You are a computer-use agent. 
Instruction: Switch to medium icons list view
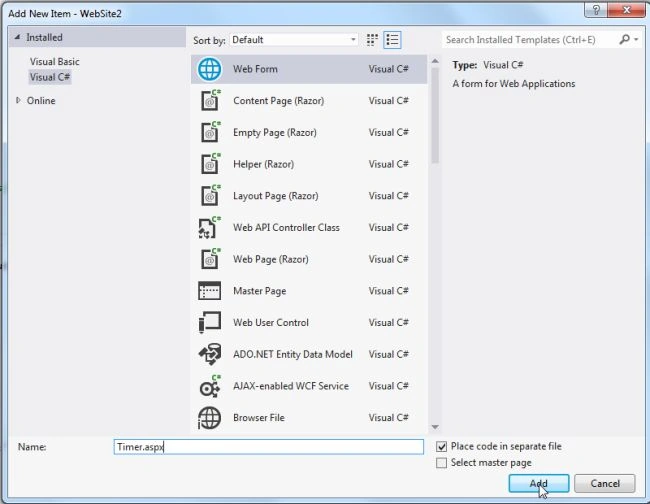click(x=392, y=40)
